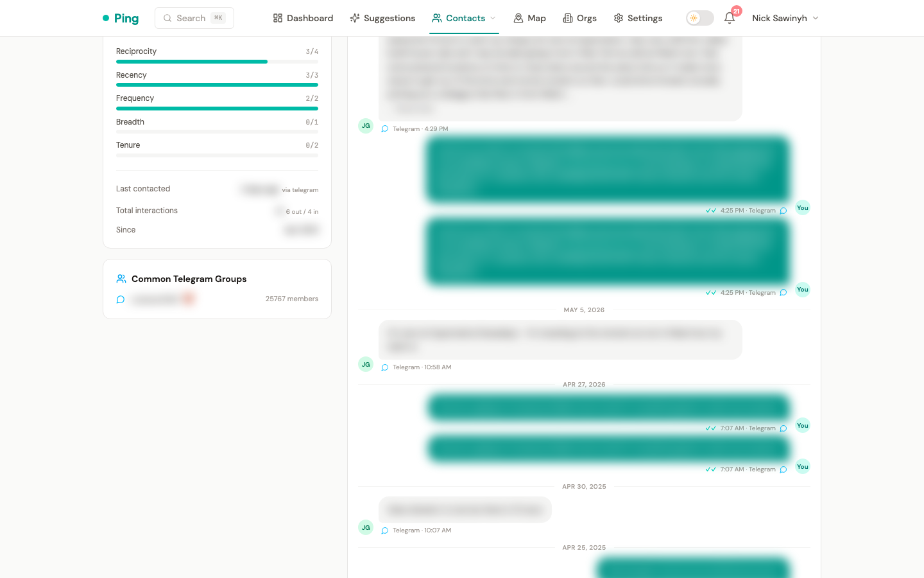Click the chat icon beside the group name
The height and width of the screenshot is (578, 924).
click(x=120, y=299)
